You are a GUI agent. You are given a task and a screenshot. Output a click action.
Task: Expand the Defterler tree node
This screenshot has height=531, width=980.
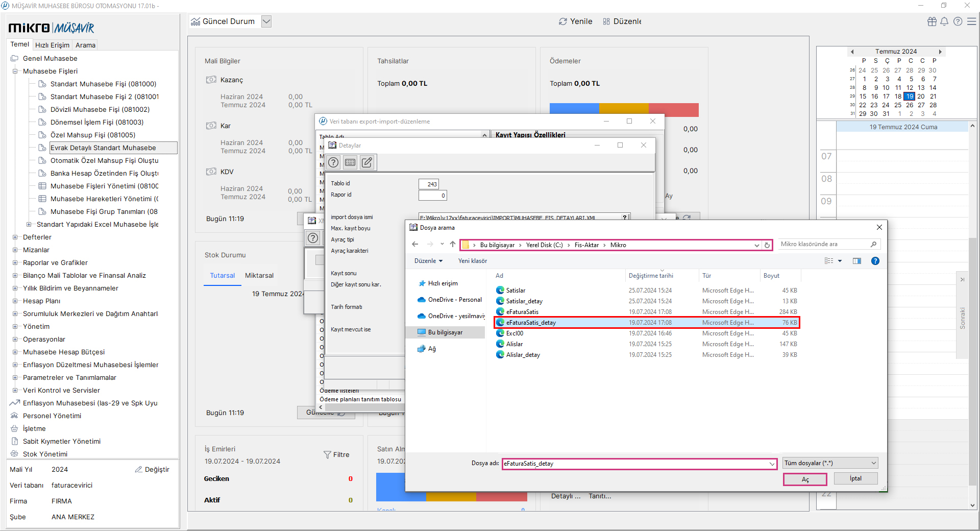point(15,237)
